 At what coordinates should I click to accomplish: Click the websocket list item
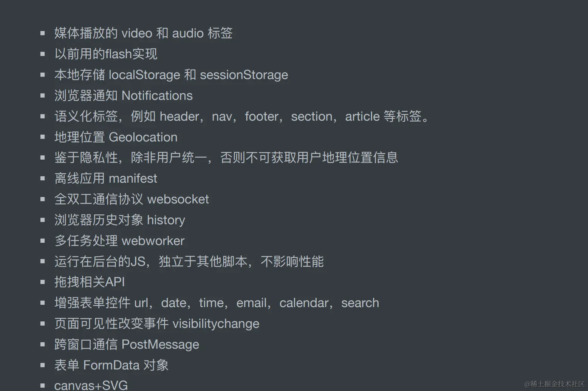[x=132, y=199]
